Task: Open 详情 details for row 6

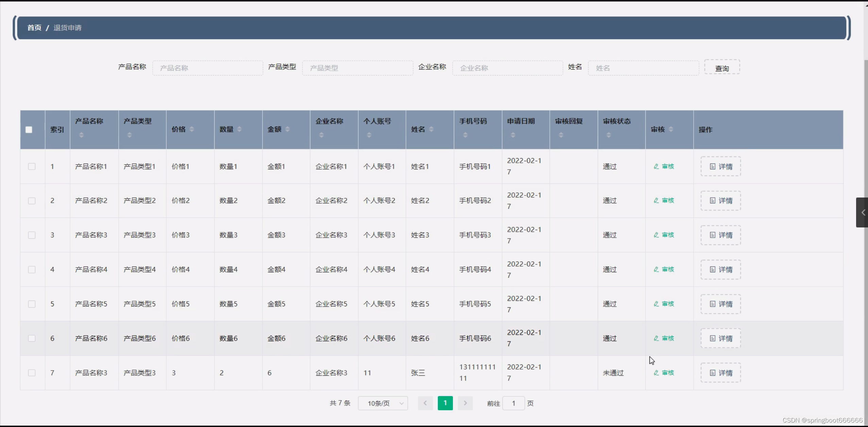Action: [x=720, y=339]
